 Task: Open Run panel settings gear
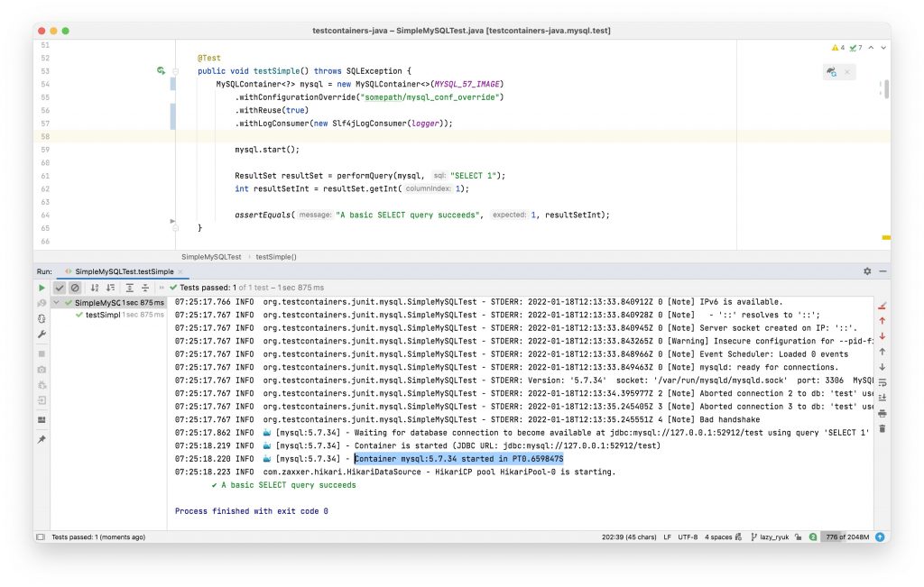[867, 271]
